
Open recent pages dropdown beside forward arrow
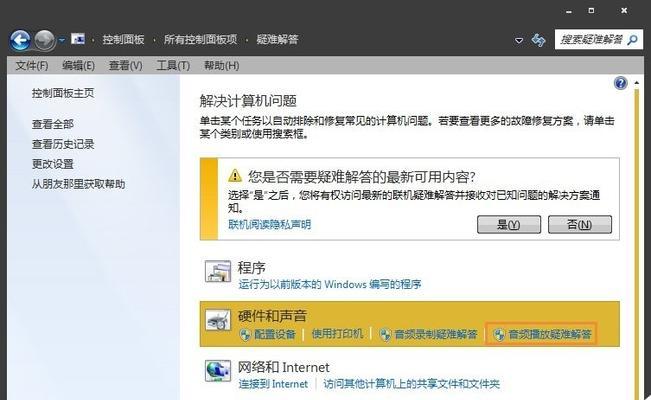tap(62, 40)
